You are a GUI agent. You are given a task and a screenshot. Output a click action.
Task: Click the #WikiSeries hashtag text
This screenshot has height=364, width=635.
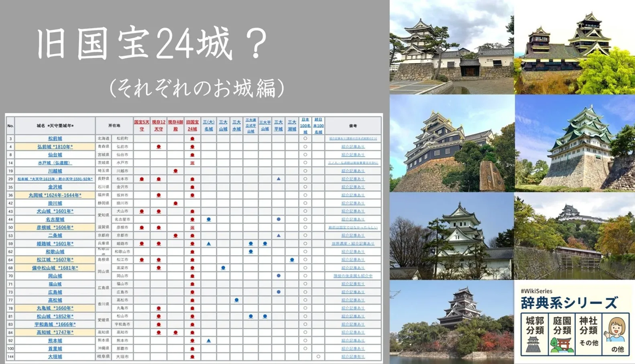537,291
